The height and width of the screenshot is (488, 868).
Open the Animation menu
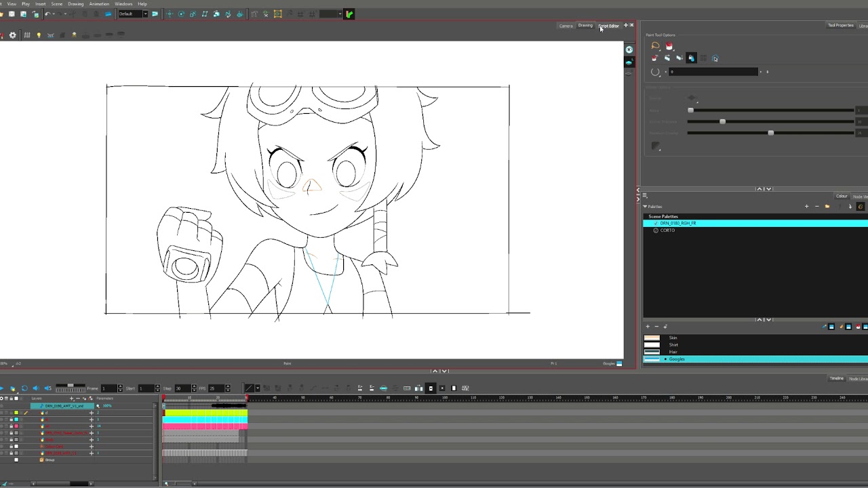[x=99, y=4]
